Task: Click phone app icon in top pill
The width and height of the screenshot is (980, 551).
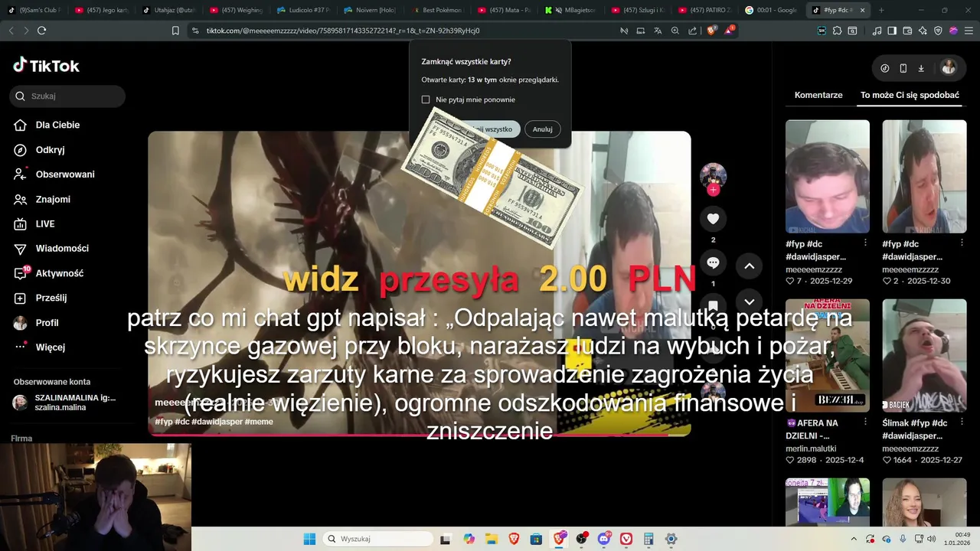Action: pyautogui.click(x=903, y=68)
